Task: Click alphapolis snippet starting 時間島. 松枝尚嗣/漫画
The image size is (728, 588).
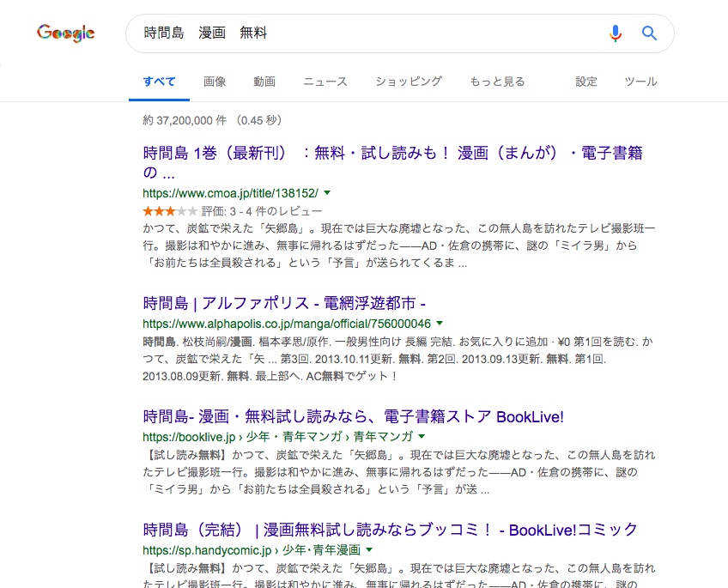Action: coord(397,359)
